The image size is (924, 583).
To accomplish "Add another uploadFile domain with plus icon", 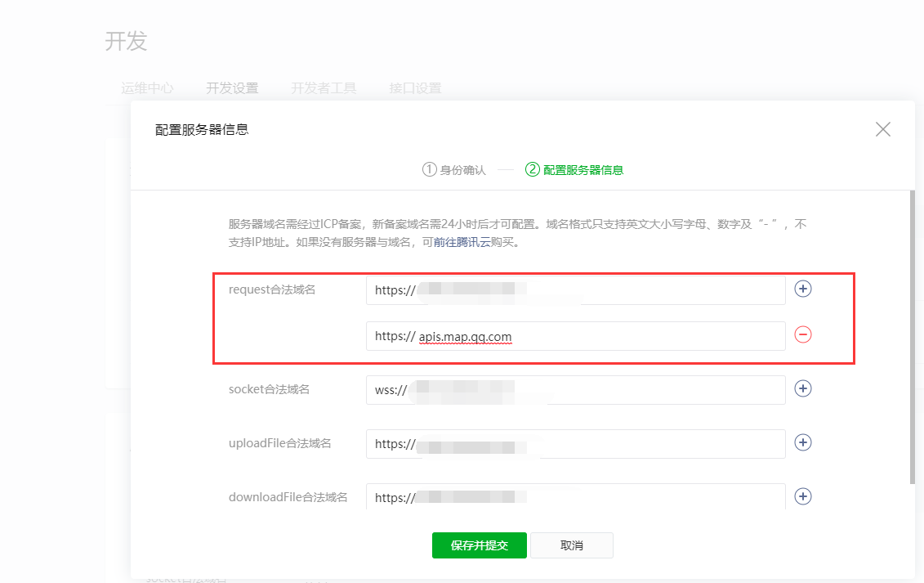I will (803, 442).
